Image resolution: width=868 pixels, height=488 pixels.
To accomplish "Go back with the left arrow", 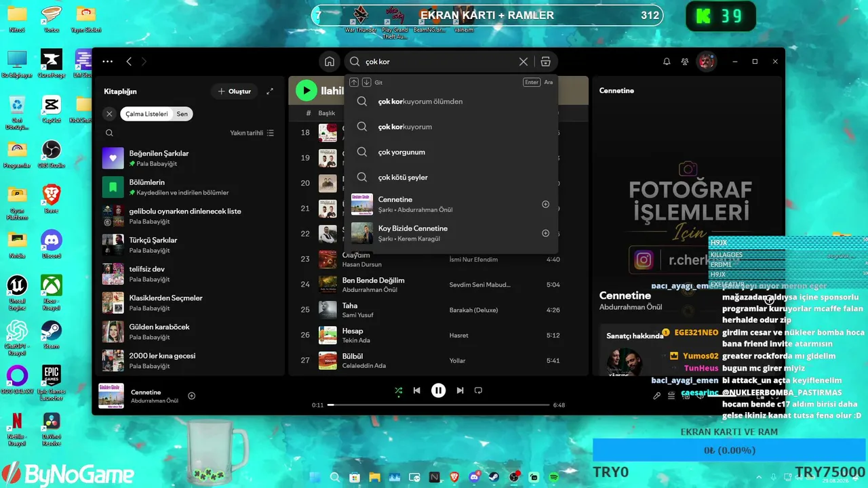I will pos(129,62).
